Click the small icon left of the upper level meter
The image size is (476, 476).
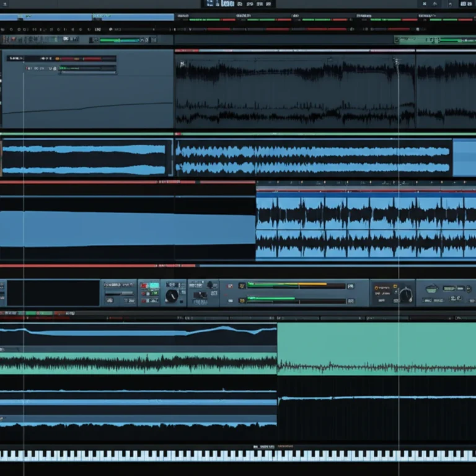tap(241, 286)
